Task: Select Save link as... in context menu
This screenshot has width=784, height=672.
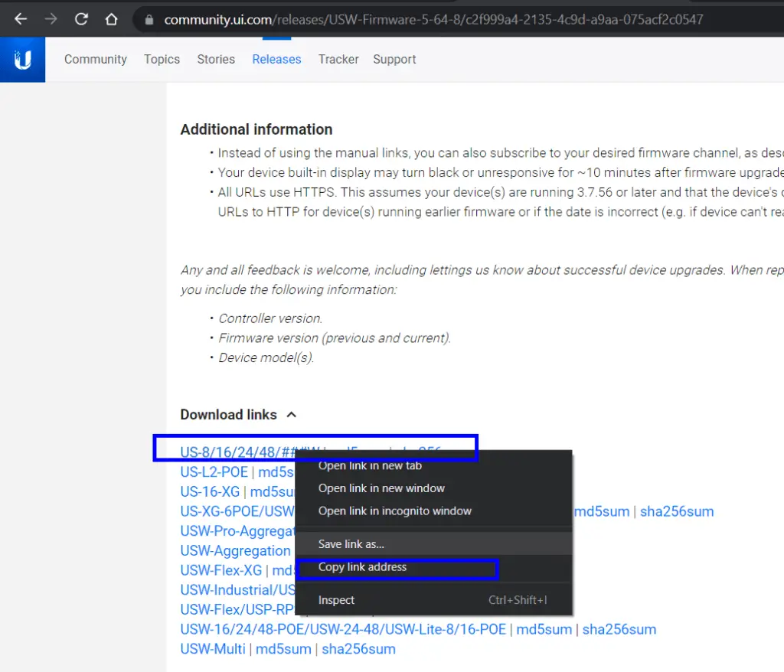Action: (x=433, y=544)
